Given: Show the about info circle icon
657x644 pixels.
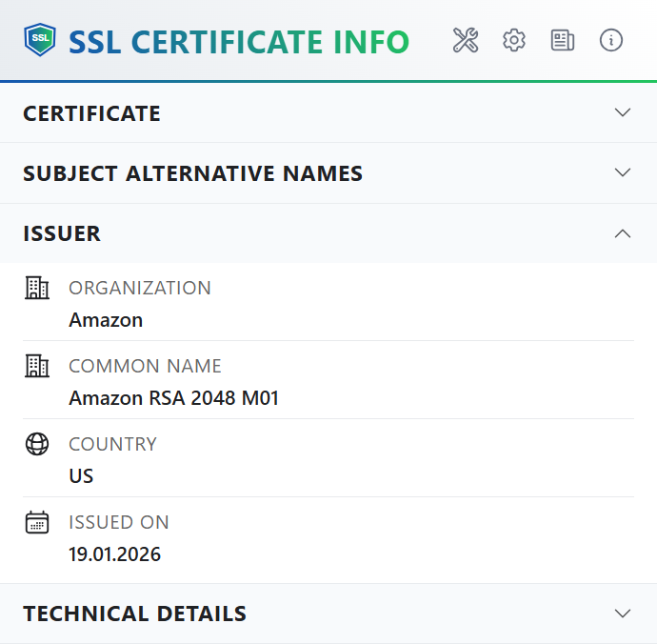Looking at the screenshot, I should click(611, 40).
